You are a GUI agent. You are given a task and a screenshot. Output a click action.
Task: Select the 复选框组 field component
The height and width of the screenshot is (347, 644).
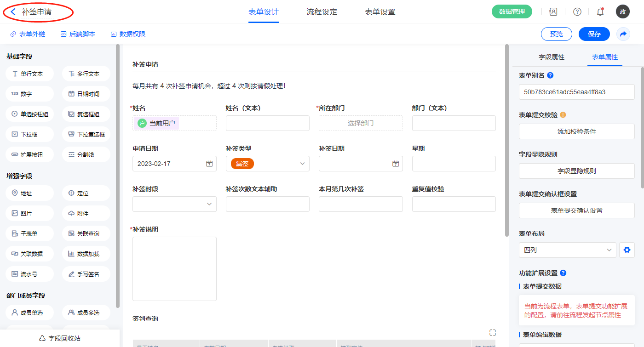click(86, 114)
